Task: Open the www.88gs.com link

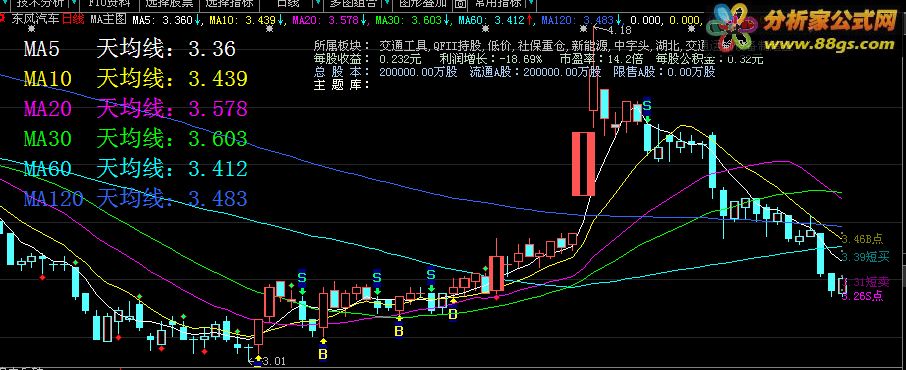Action: 829,45
